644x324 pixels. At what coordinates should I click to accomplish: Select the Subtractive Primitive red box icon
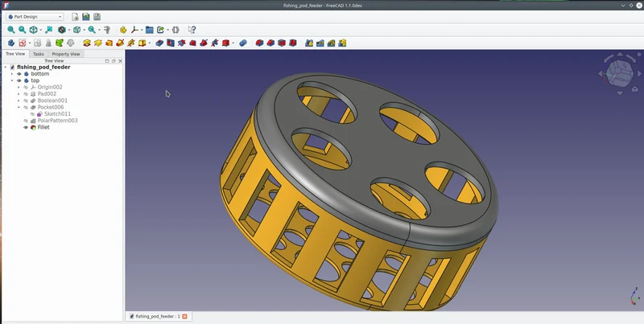tap(225, 43)
